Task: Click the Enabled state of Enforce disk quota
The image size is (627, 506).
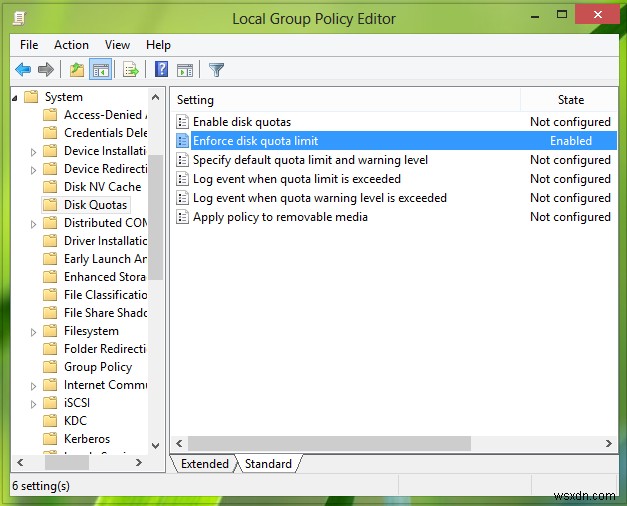Action: pos(571,141)
